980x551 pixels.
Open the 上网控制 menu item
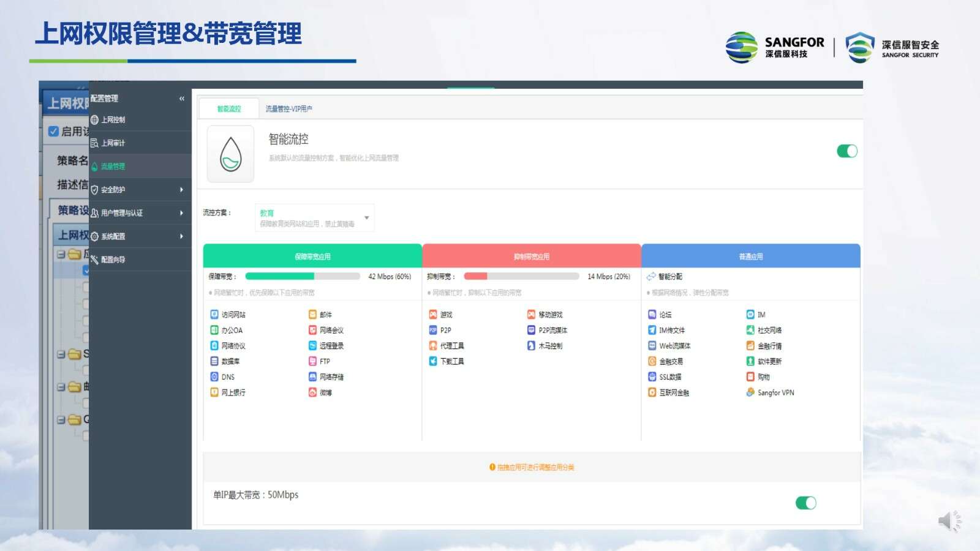click(x=140, y=120)
